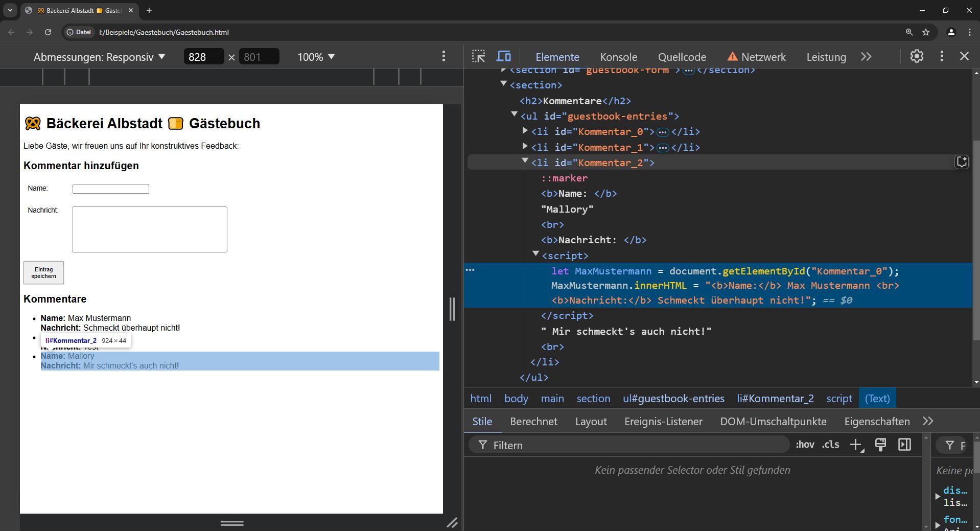
Task: Toggle the device toolbar icon
Action: [504, 56]
